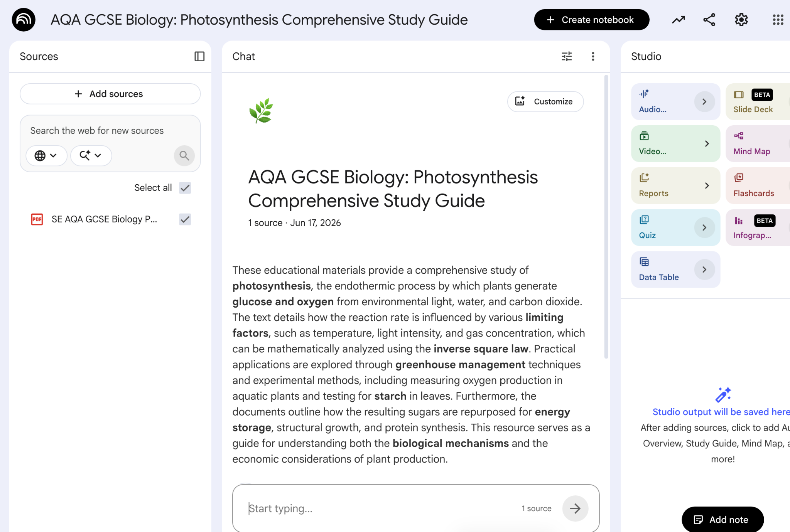Click the Flashcards label
The width and height of the screenshot is (790, 532).
(753, 194)
